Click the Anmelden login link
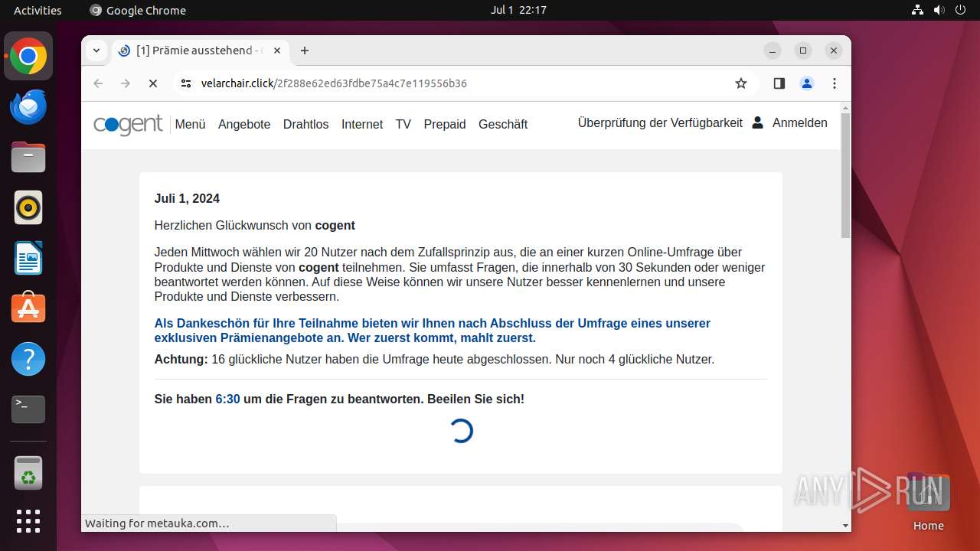Viewport: 980px width, 551px height. tap(800, 122)
